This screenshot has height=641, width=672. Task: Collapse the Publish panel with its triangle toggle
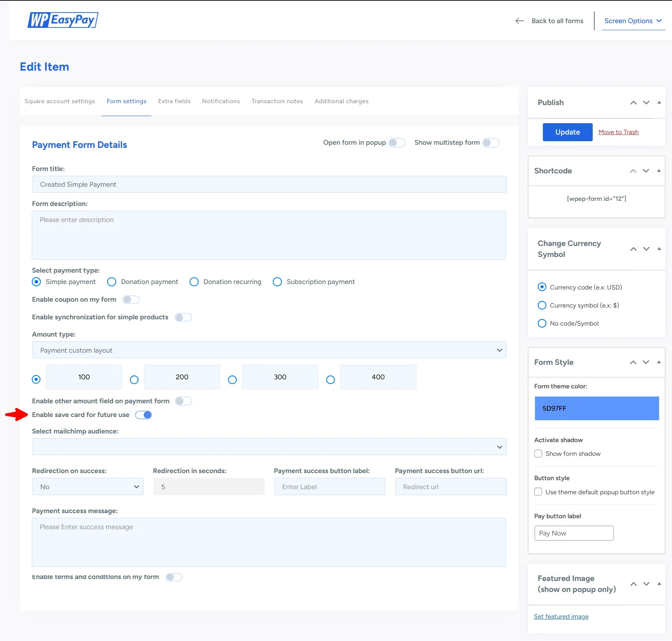(x=659, y=102)
